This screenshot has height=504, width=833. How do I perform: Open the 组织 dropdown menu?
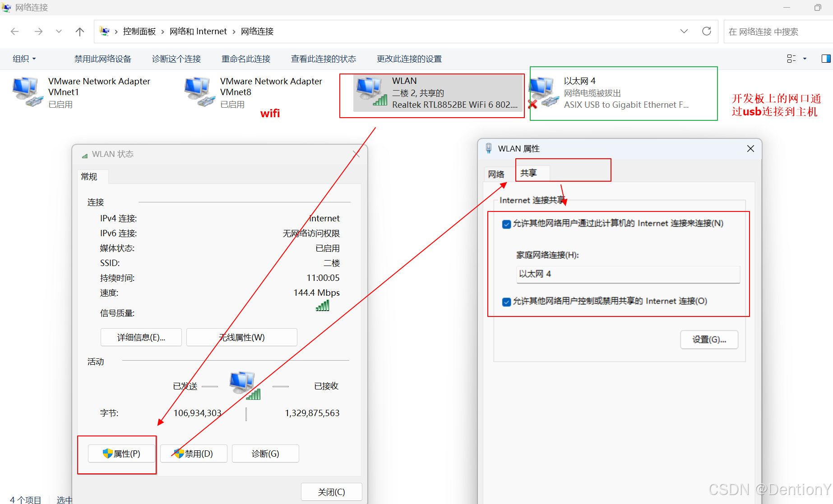pos(23,59)
